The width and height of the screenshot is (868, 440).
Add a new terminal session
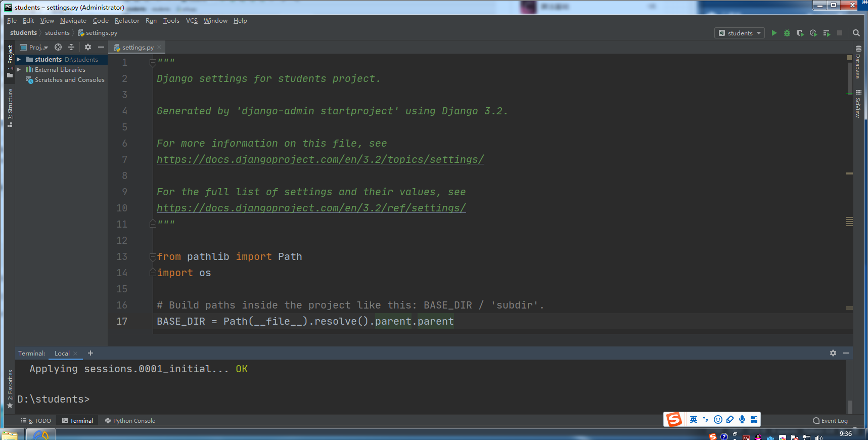point(90,353)
